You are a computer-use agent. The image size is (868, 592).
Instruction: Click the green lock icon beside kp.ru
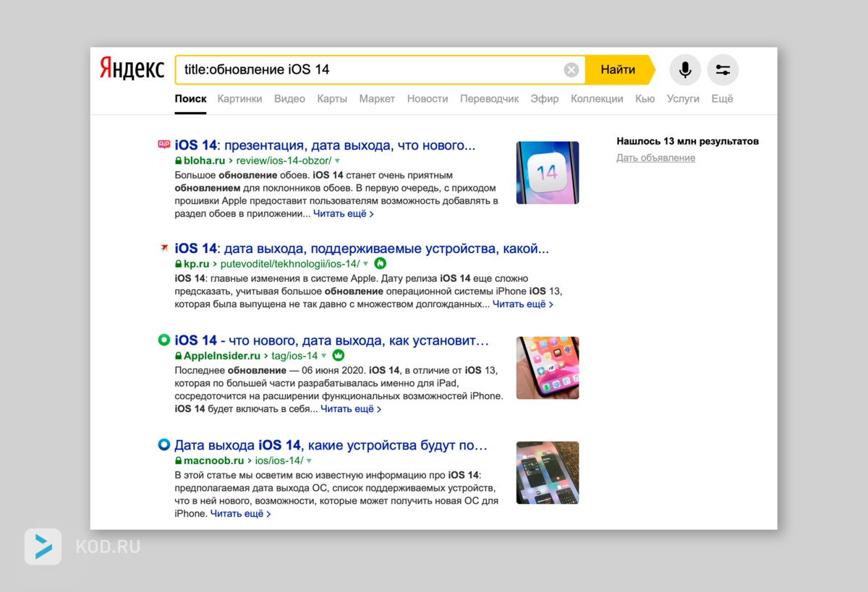[x=178, y=264]
